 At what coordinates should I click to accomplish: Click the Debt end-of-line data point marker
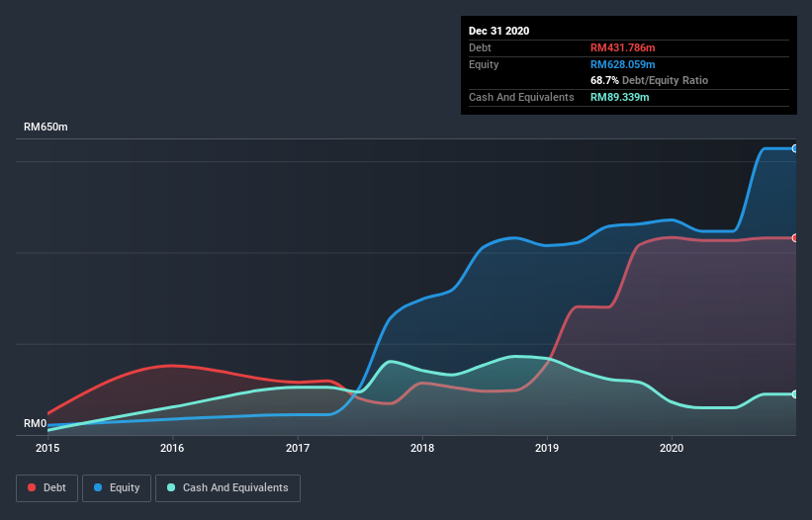tap(795, 238)
